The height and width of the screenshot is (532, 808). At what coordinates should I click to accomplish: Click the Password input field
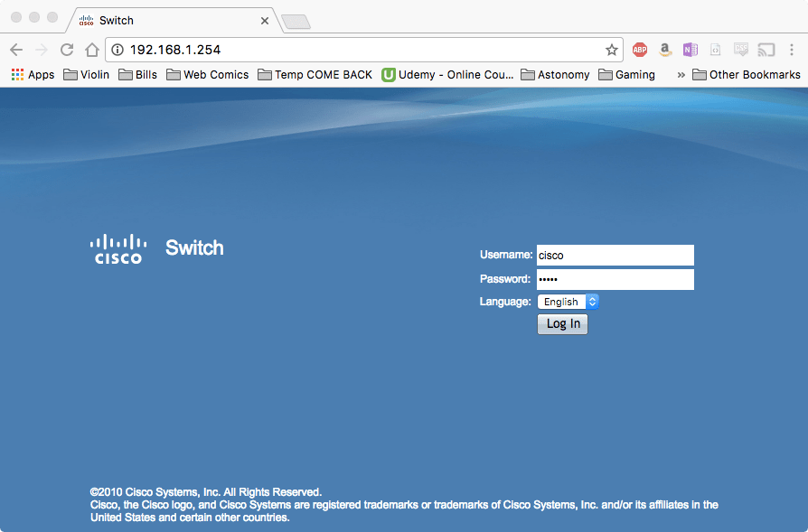(615, 279)
